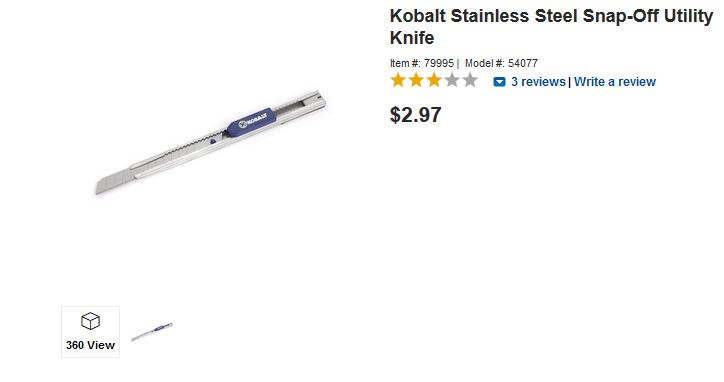The height and width of the screenshot is (382, 724).
Task: Click the third gold rating star
Action: point(434,80)
